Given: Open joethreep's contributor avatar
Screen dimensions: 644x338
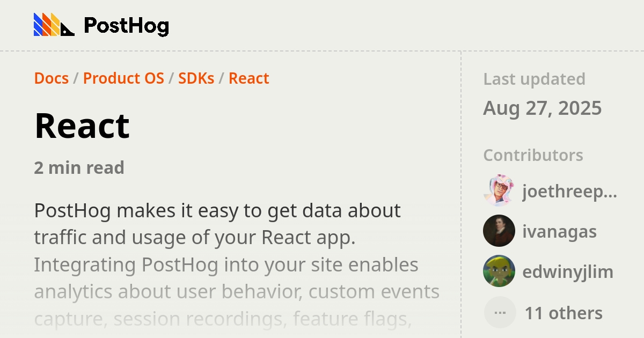Looking at the screenshot, I should point(499,191).
